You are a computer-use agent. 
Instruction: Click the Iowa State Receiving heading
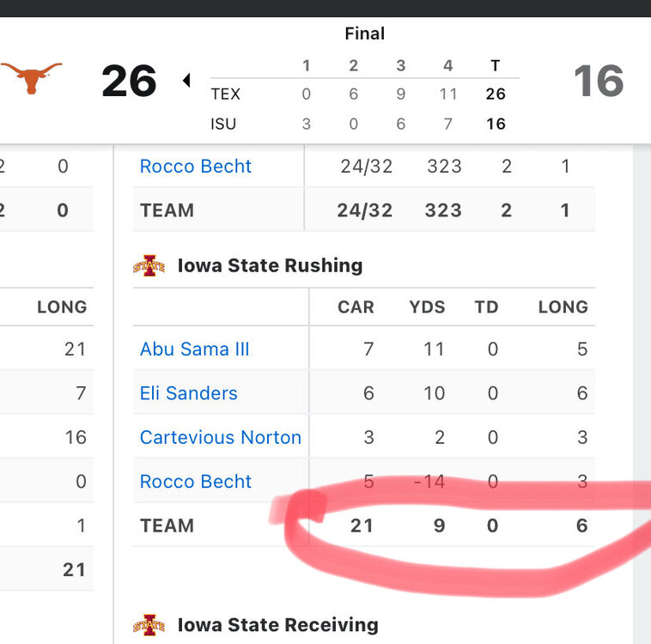[x=277, y=624]
